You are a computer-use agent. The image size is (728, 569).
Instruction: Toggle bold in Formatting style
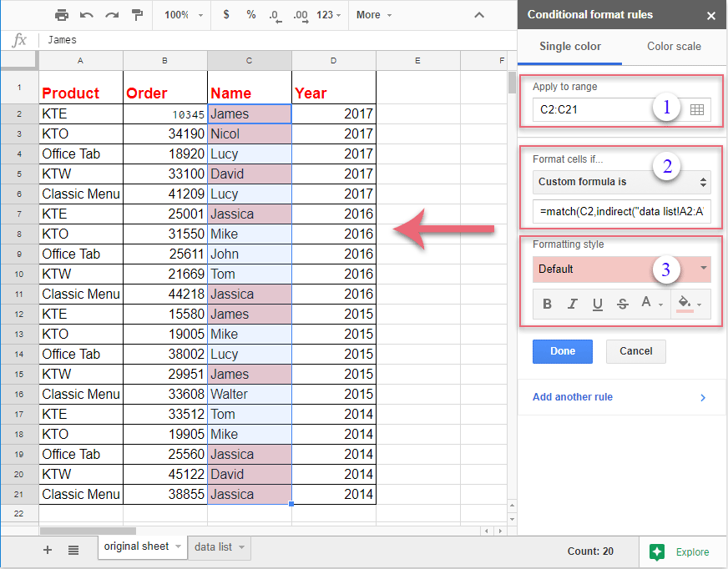[547, 304]
